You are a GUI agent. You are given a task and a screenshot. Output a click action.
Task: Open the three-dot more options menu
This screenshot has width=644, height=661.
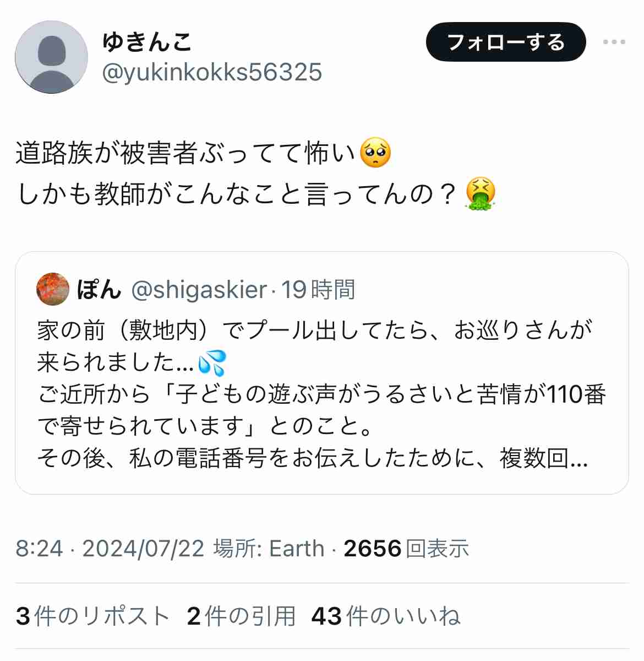(x=614, y=42)
